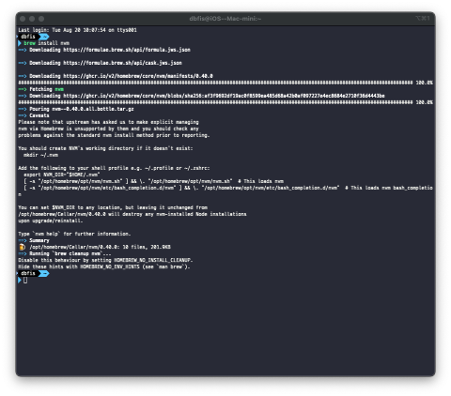Click the 'problems against the standard nvm' line
The image size is (451, 396).
114,135
